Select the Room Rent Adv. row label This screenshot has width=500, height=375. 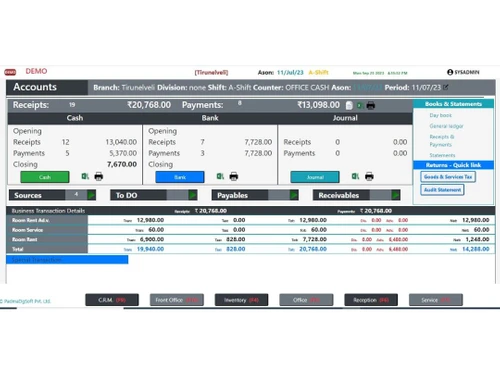coord(31,220)
